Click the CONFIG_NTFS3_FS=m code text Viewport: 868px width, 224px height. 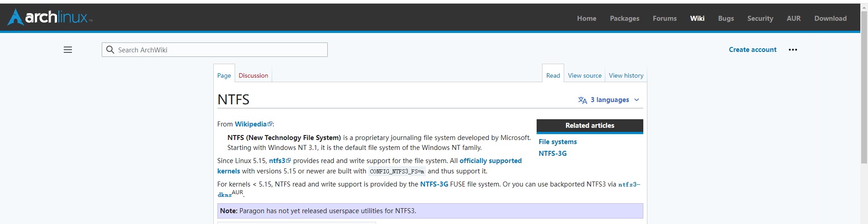397,172
